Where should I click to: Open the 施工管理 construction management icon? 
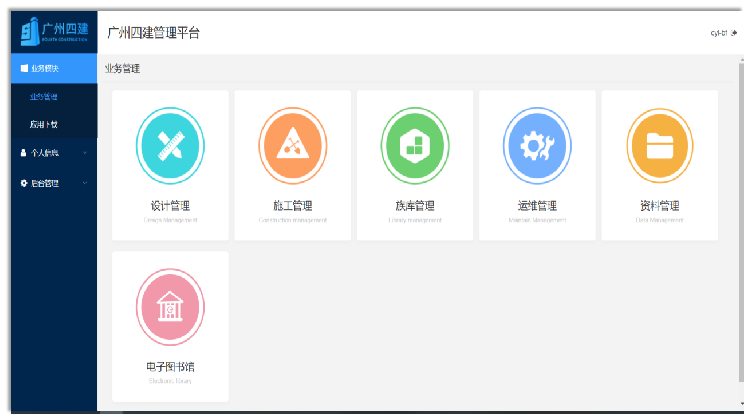pos(293,145)
